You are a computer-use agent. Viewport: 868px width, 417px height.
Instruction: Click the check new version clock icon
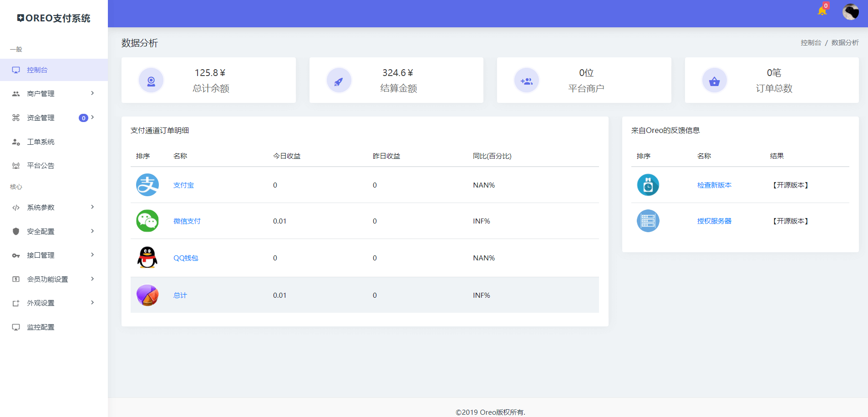click(648, 185)
